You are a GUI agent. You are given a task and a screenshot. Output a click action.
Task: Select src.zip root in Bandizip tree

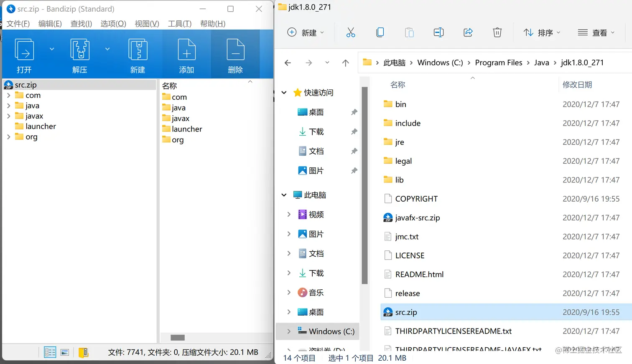[x=79, y=85]
